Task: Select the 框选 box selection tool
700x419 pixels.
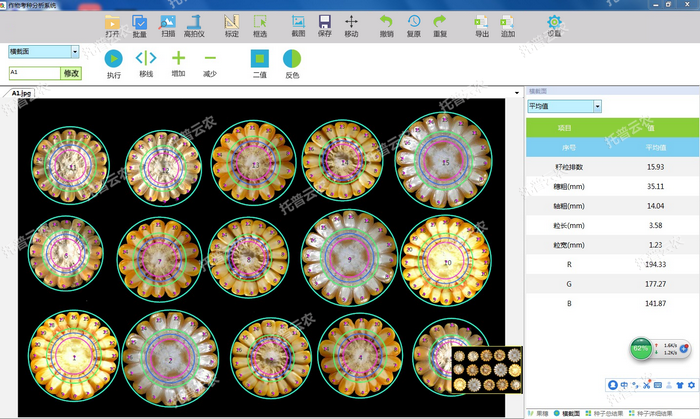Action: [260, 22]
